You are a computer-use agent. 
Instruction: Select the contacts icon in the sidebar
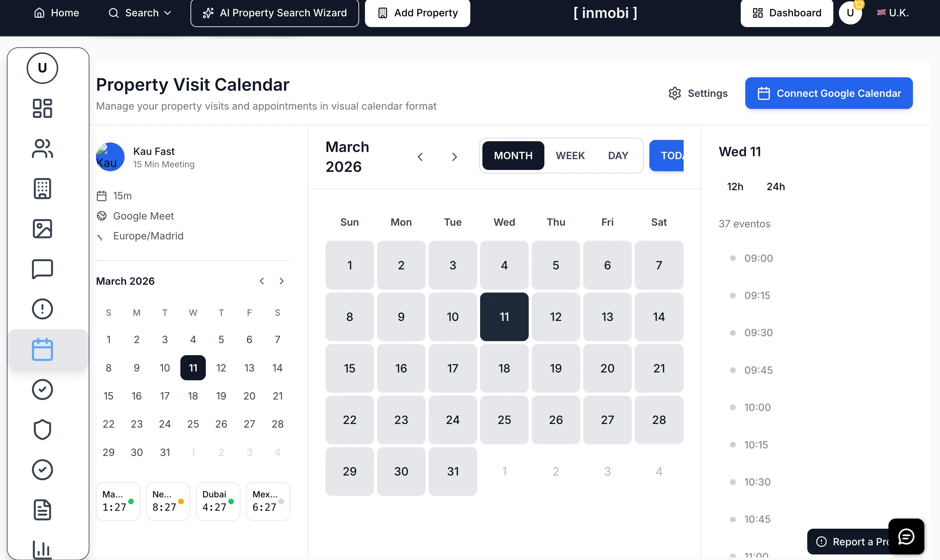click(x=42, y=148)
